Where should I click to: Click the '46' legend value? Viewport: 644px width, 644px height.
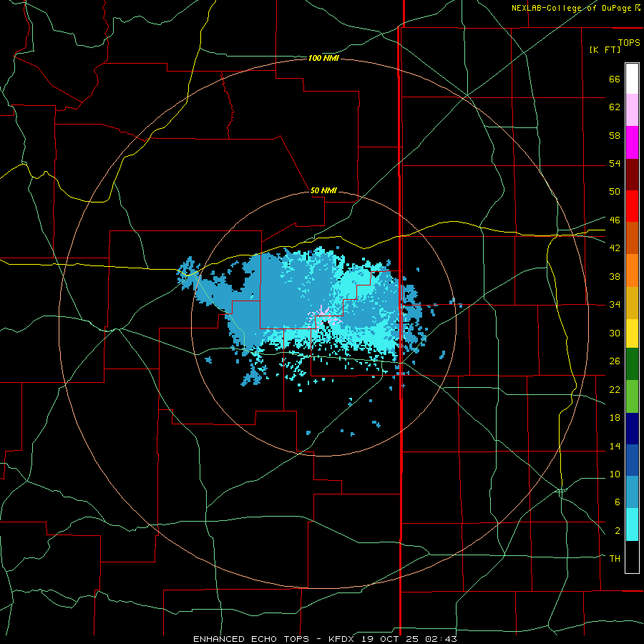(x=615, y=220)
